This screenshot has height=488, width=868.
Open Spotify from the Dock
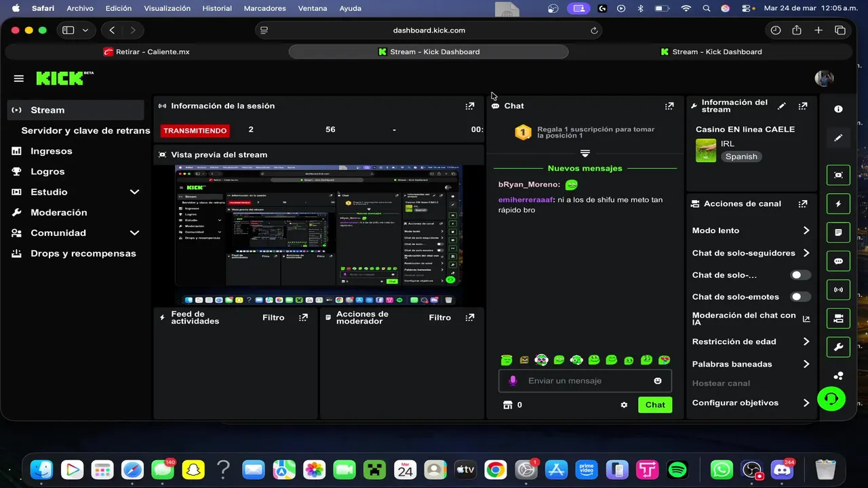click(x=677, y=469)
